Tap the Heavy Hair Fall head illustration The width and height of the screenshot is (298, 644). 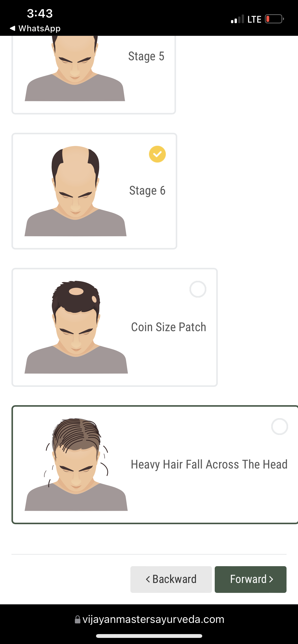(x=76, y=464)
